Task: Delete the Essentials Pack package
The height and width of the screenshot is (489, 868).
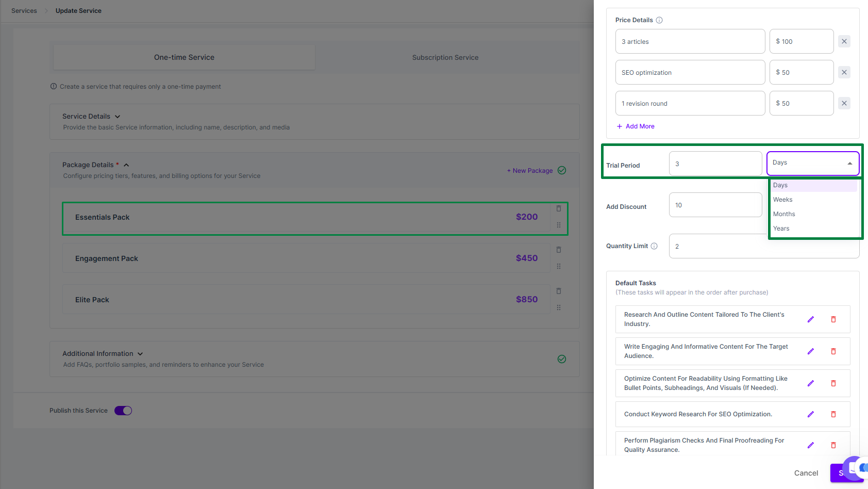Action: pos(558,208)
